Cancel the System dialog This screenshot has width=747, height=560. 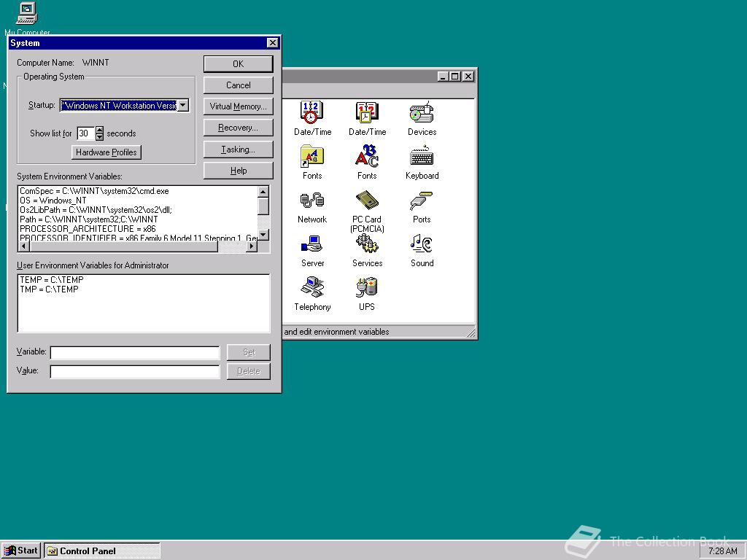[239, 85]
